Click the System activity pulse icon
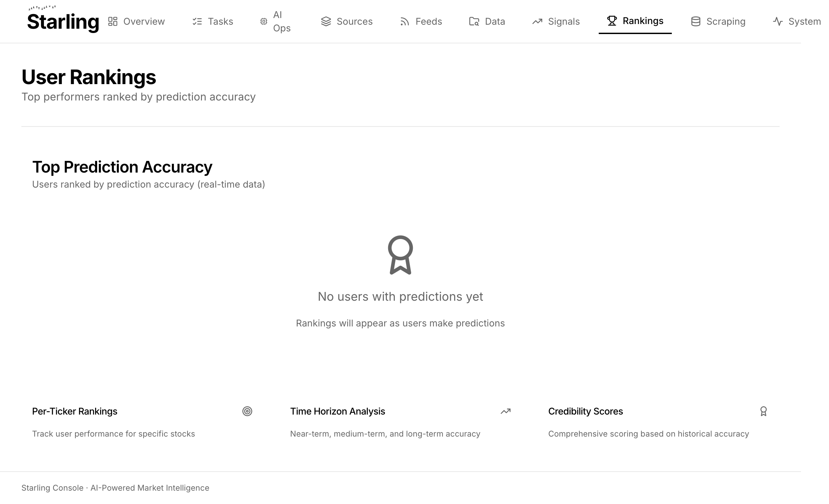This screenshot has width=829, height=504. 778,22
